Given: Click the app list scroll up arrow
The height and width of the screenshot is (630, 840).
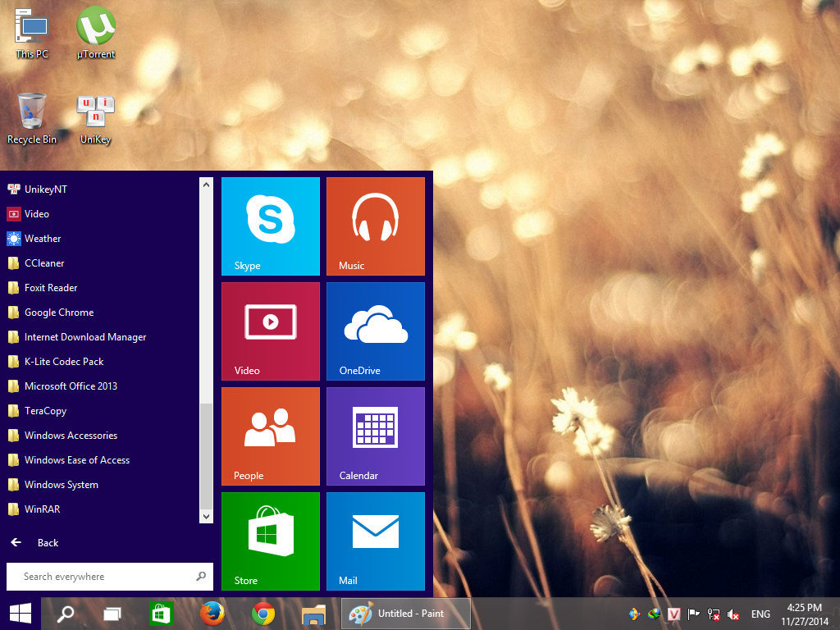Looking at the screenshot, I should coord(206,185).
